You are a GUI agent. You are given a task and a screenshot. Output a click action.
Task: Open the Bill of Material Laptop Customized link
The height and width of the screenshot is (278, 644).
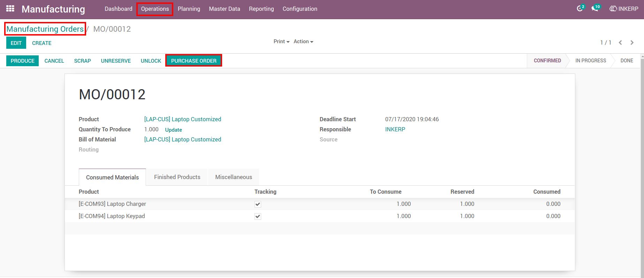coord(183,139)
